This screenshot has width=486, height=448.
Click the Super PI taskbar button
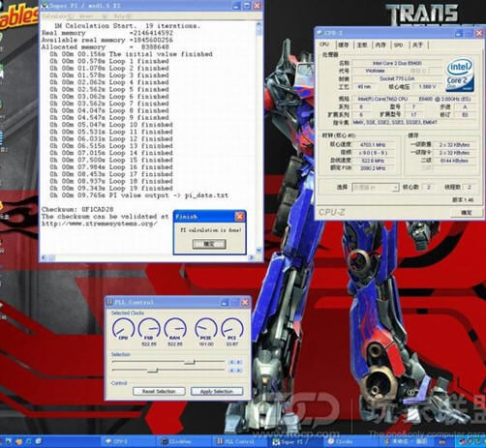coord(295,441)
